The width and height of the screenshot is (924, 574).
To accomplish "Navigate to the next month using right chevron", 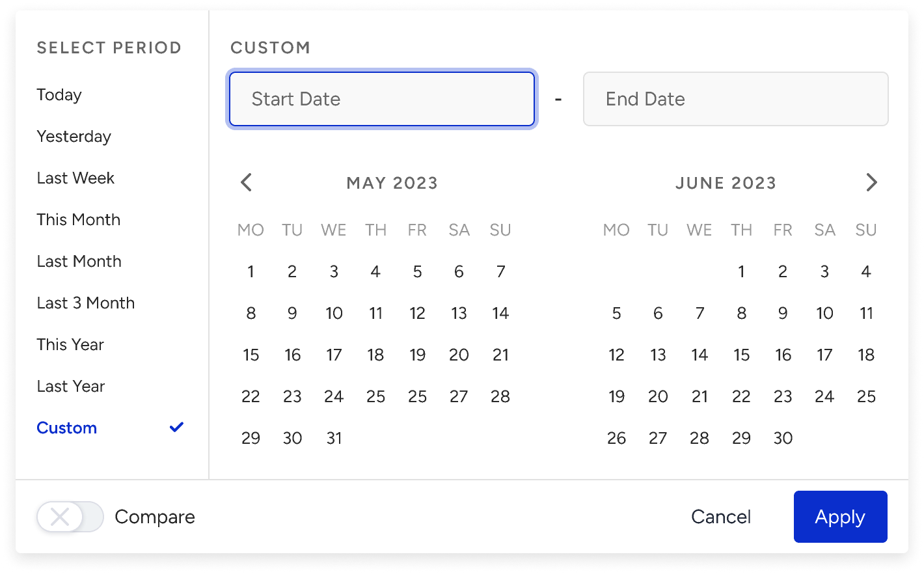I will 872,183.
